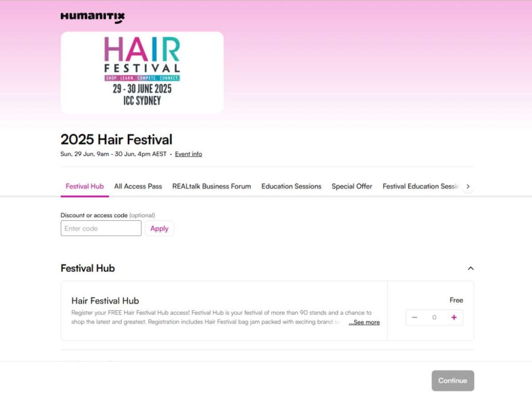Collapse the Festival Hub section

click(x=471, y=269)
